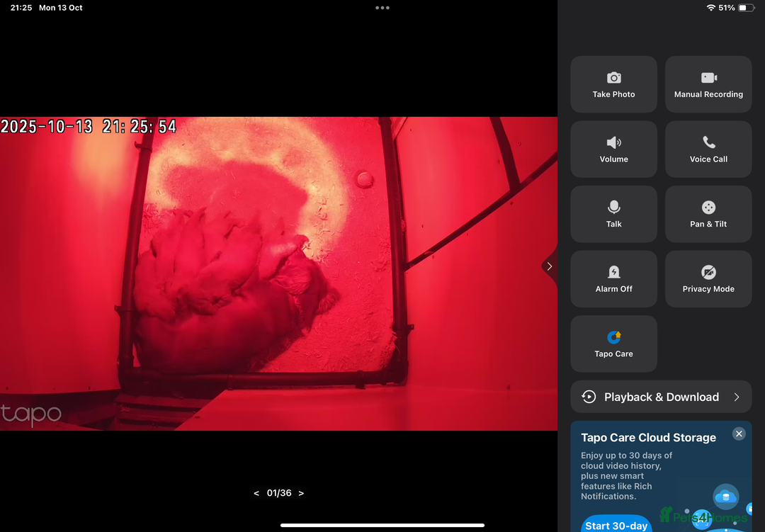The width and height of the screenshot is (765, 532).
Task: Tap the Tapo Care Cloud Storage heading
Action: tap(648, 438)
